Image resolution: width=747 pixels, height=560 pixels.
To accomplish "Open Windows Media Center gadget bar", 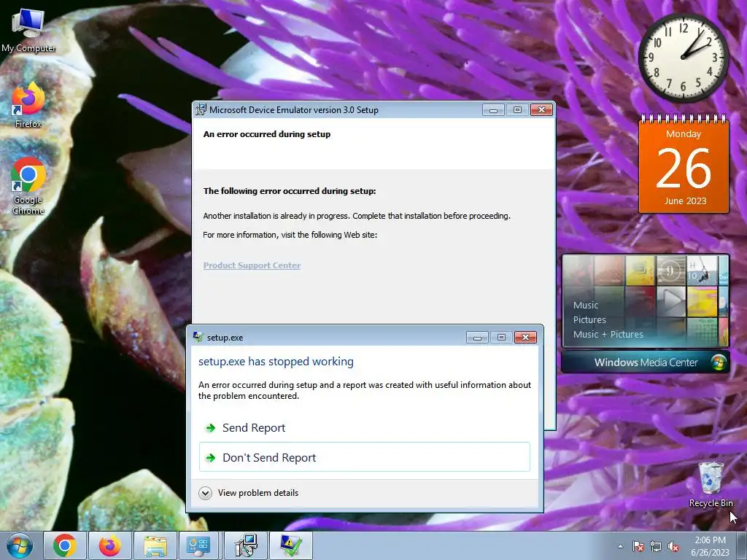I will pyautogui.click(x=646, y=362).
